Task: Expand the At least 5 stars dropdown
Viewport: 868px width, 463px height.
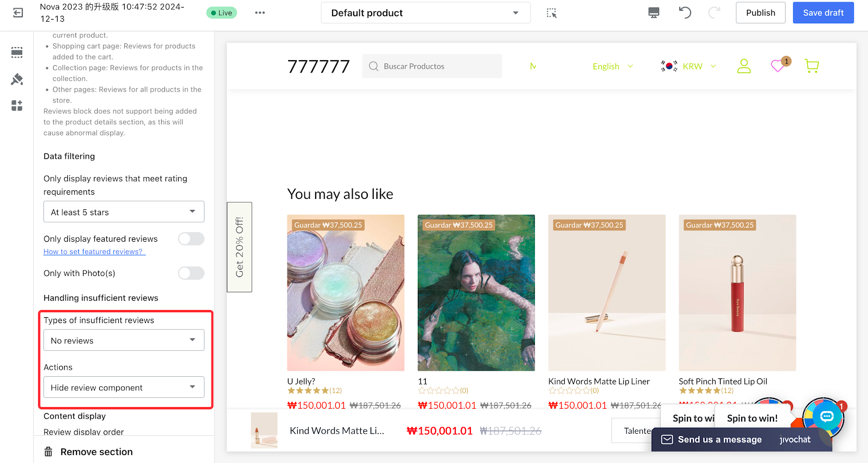Action: pyautogui.click(x=124, y=212)
